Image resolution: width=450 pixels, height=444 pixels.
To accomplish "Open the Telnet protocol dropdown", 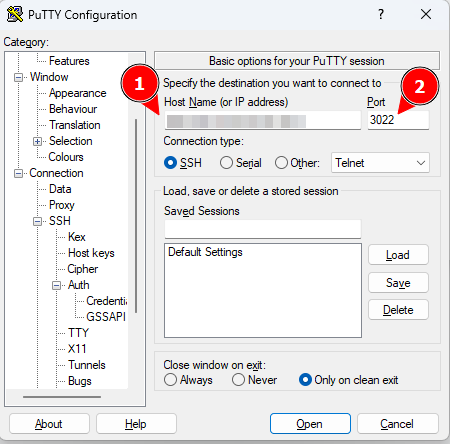I will pyautogui.click(x=380, y=163).
